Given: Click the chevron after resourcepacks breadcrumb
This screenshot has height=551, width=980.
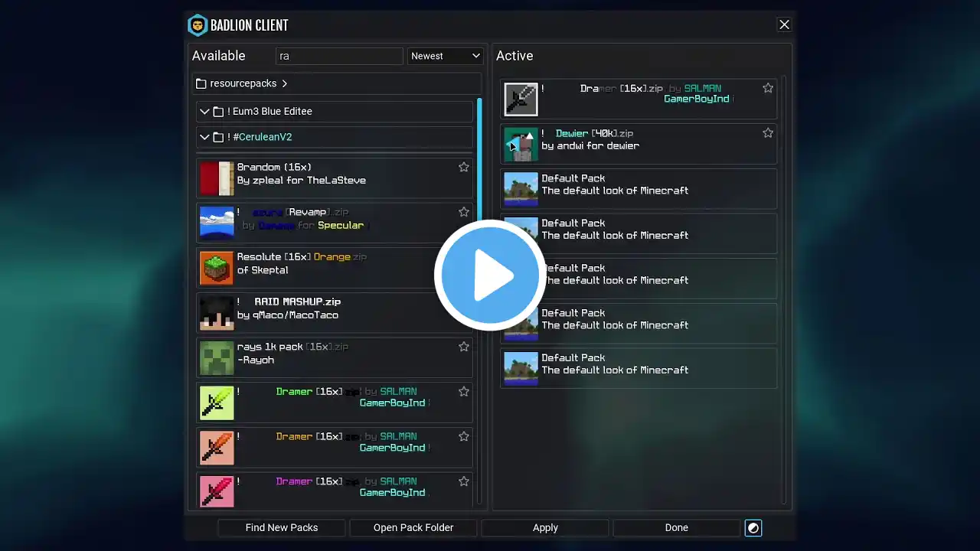Looking at the screenshot, I should click(284, 83).
